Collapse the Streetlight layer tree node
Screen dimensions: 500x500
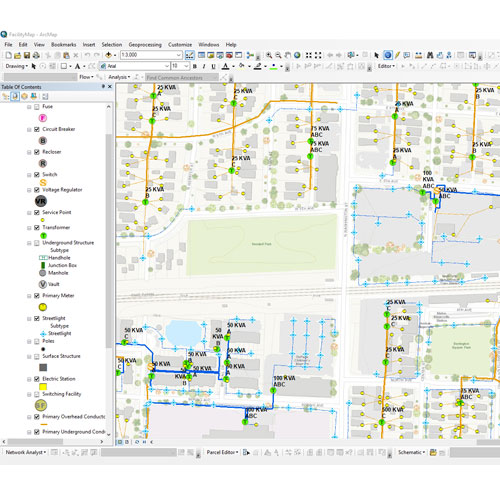[29, 319]
